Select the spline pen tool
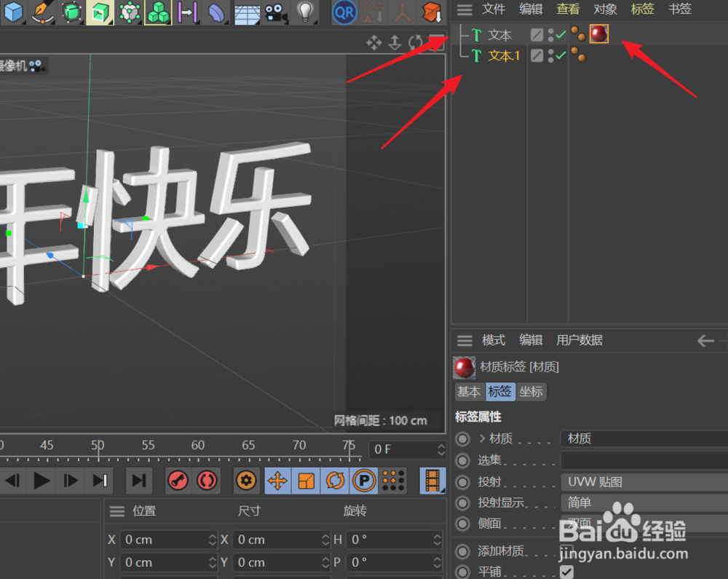The height and width of the screenshot is (579, 728). (x=43, y=12)
